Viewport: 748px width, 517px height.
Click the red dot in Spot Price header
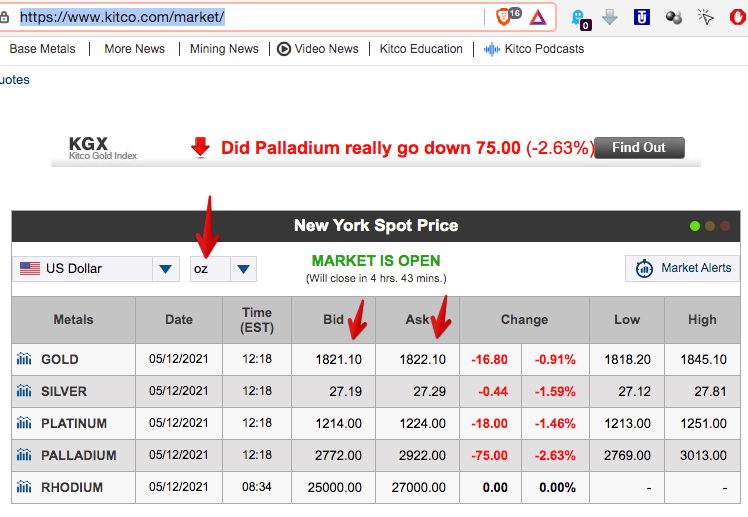pos(725,226)
